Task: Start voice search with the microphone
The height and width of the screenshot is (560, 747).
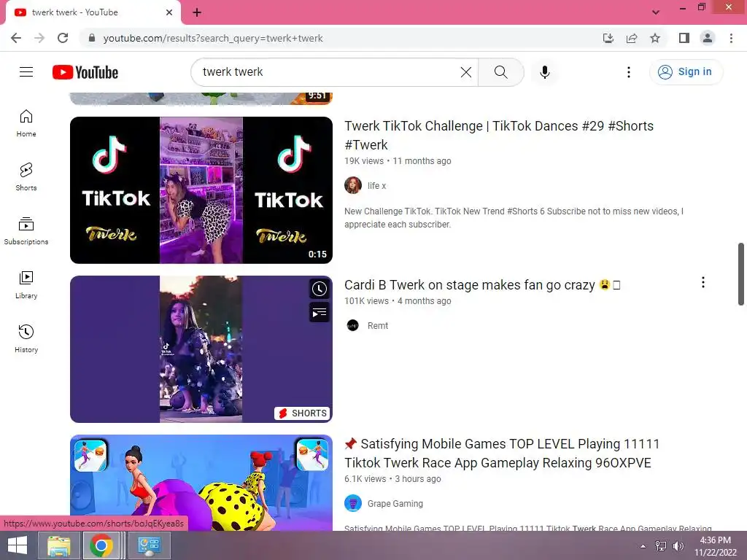Action: coord(545,72)
